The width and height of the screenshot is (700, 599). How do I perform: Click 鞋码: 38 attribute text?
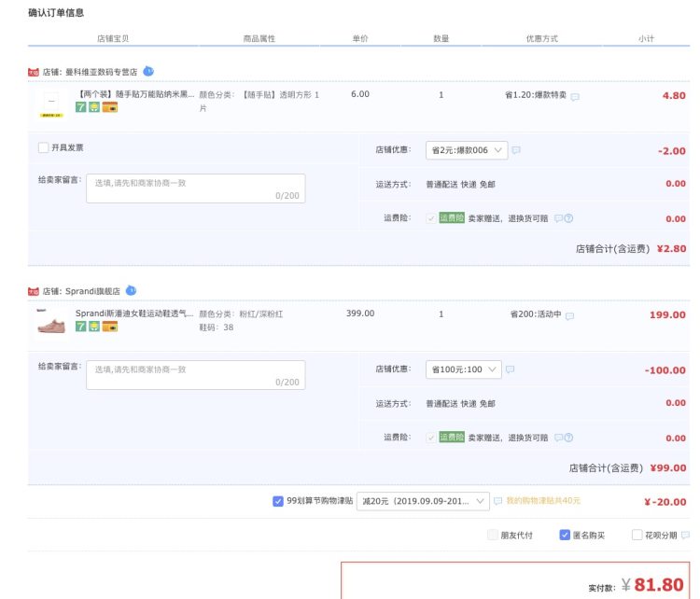217,327
